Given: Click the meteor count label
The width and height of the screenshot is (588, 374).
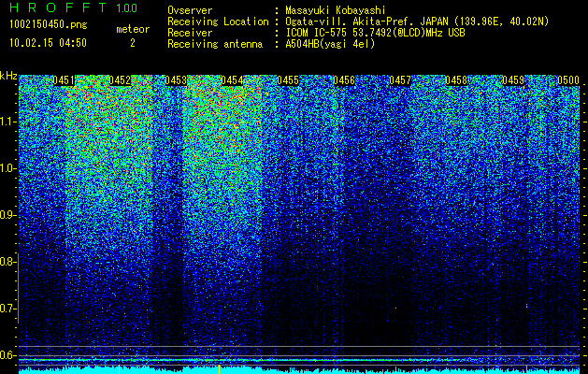Looking at the screenshot, I should click(x=133, y=29).
